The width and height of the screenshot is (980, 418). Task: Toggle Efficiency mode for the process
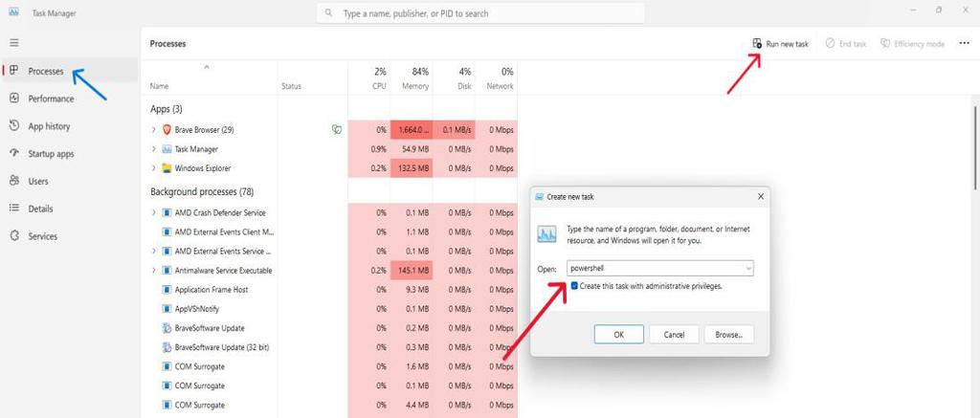point(912,44)
